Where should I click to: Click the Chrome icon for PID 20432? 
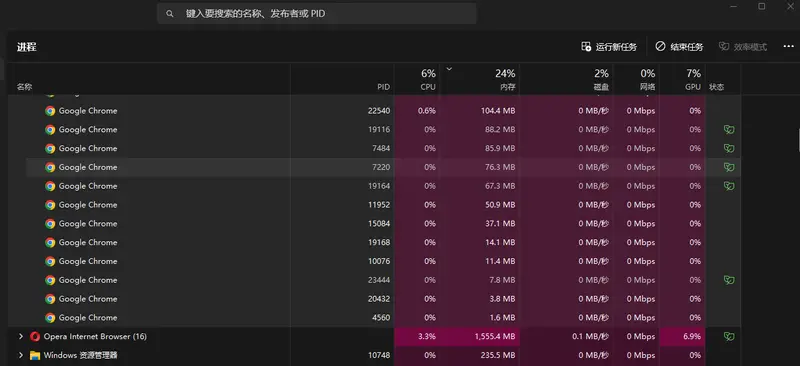point(50,299)
